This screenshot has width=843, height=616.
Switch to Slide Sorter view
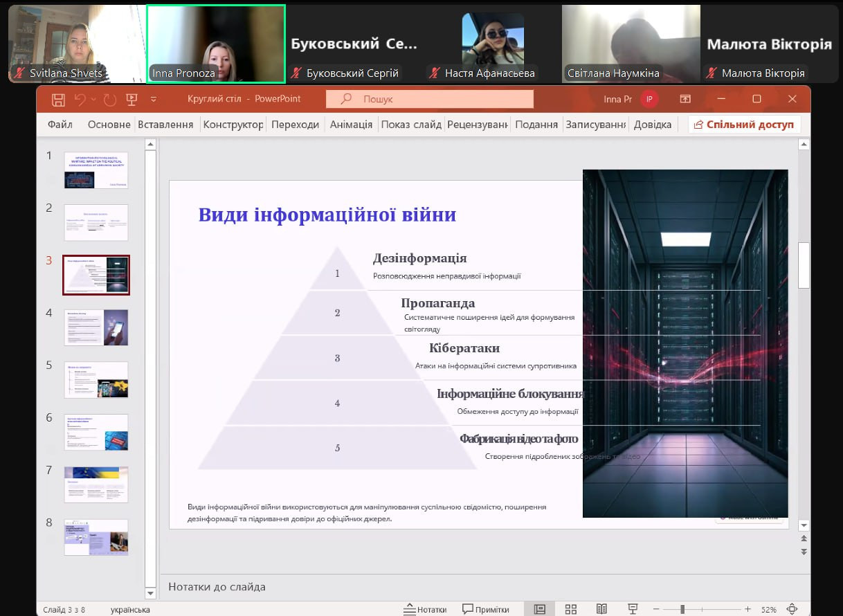coord(571,609)
